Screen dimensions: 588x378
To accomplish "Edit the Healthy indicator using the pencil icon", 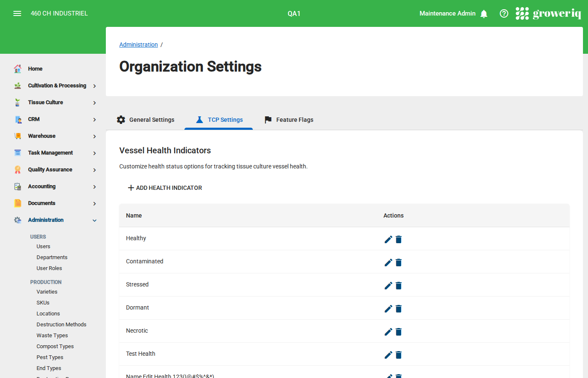I will pyautogui.click(x=388, y=239).
